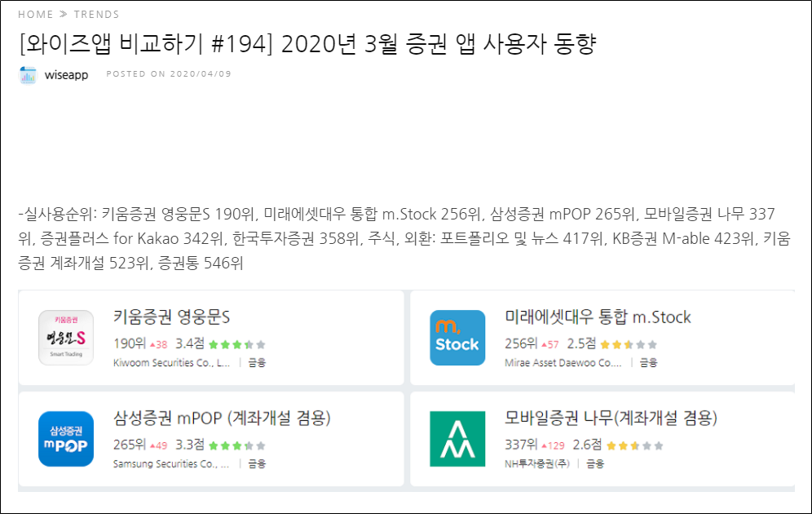Click the ▲38 rank change indicator
812x514 pixels.
tap(158, 344)
